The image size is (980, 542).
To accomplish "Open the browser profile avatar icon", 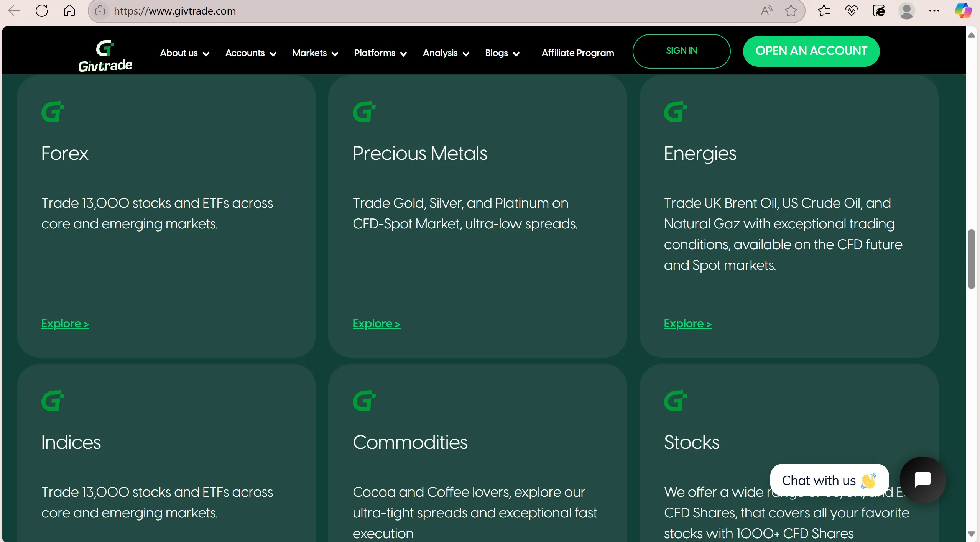I will [x=907, y=11].
